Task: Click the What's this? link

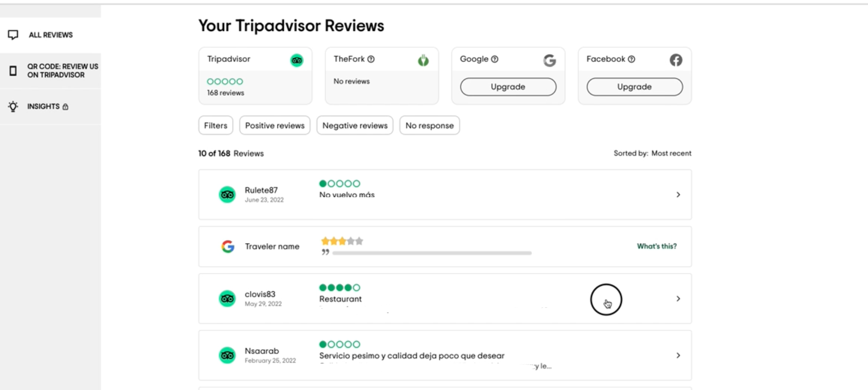Action: [656, 246]
